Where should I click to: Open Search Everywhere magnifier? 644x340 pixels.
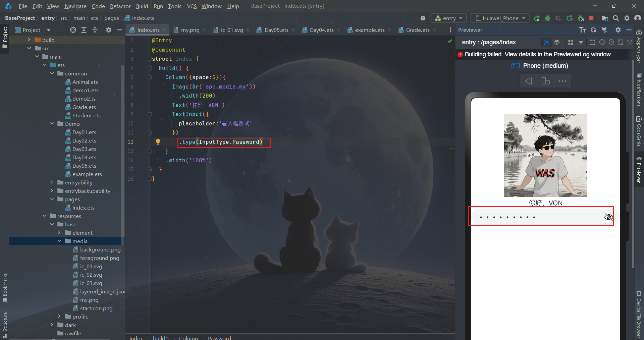(616, 18)
